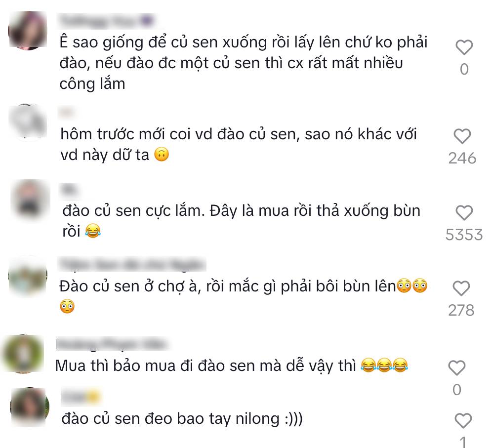Screen dimensions: 492x448
Task: Open the first commenter's profile avatar
Action: [x=29, y=31]
